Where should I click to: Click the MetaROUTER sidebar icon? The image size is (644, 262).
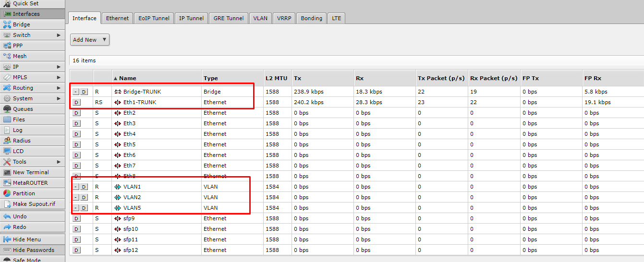tap(7, 183)
